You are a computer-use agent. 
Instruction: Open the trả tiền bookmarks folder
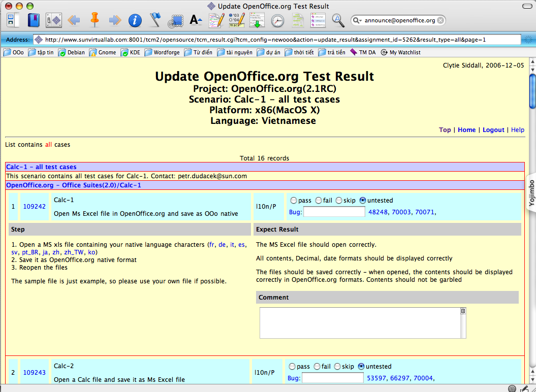(x=332, y=52)
